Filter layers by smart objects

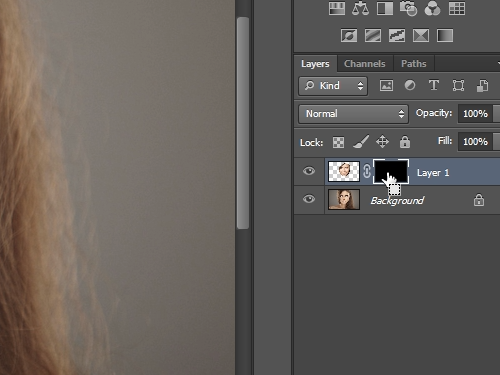pyautogui.click(x=482, y=86)
